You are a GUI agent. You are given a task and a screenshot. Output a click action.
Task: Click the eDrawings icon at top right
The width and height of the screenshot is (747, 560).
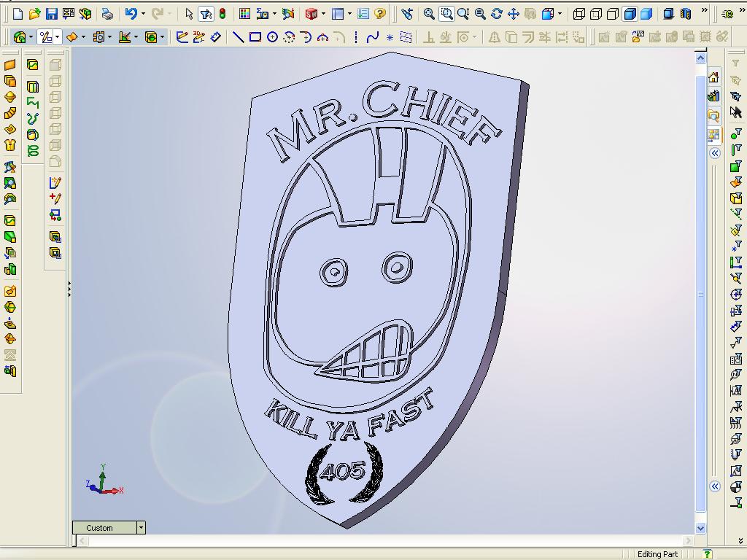[x=727, y=14]
